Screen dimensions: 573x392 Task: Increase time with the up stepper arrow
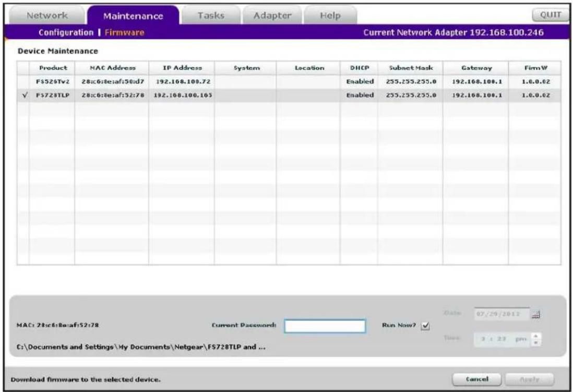point(536,336)
